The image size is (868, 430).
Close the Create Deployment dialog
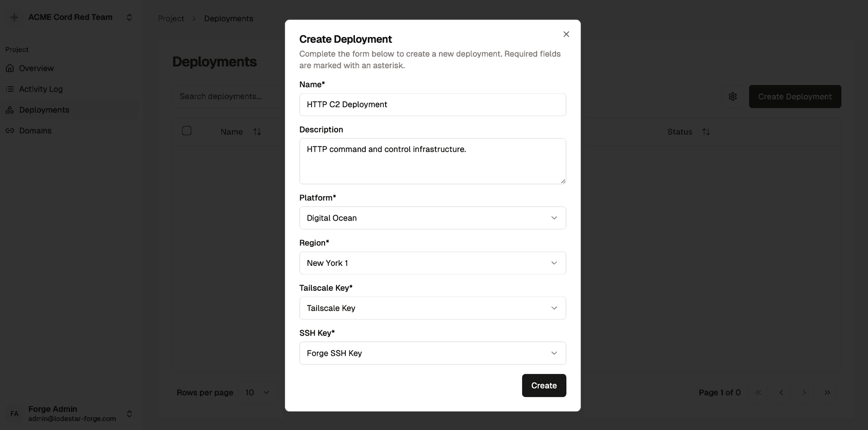(x=566, y=34)
